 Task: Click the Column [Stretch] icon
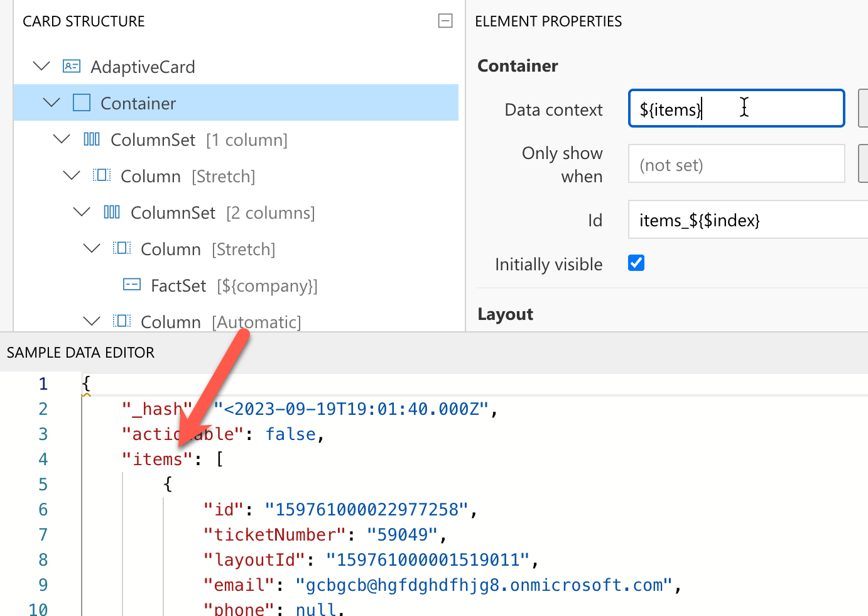point(102,175)
